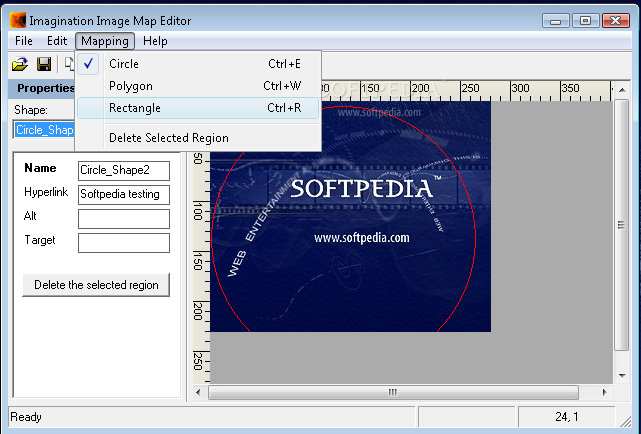Click the vertical scrollbar down arrow
This screenshot has height=434, width=641.
[622, 375]
